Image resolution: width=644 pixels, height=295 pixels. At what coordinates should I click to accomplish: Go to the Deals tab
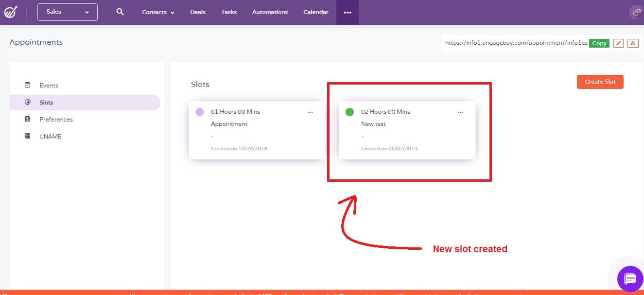[x=198, y=12]
